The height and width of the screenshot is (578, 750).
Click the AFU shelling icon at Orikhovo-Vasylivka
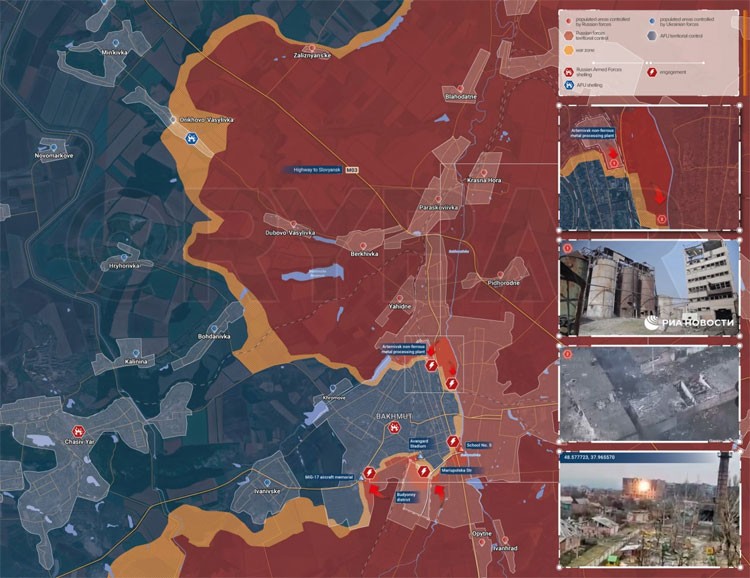[187, 139]
